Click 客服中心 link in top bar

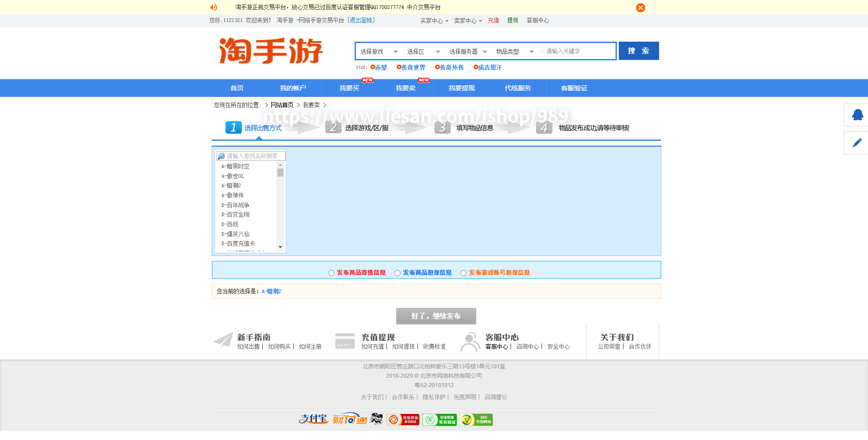538,21
